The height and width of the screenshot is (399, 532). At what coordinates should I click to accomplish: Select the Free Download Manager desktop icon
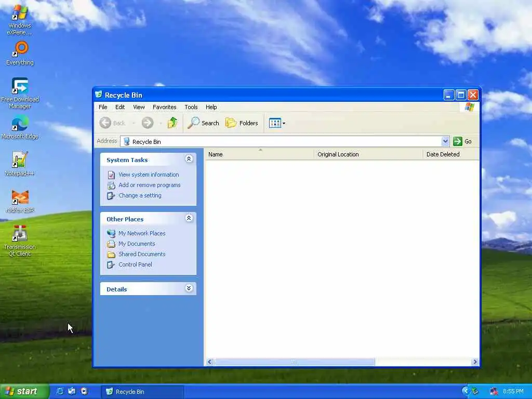[x=20, y=93]
